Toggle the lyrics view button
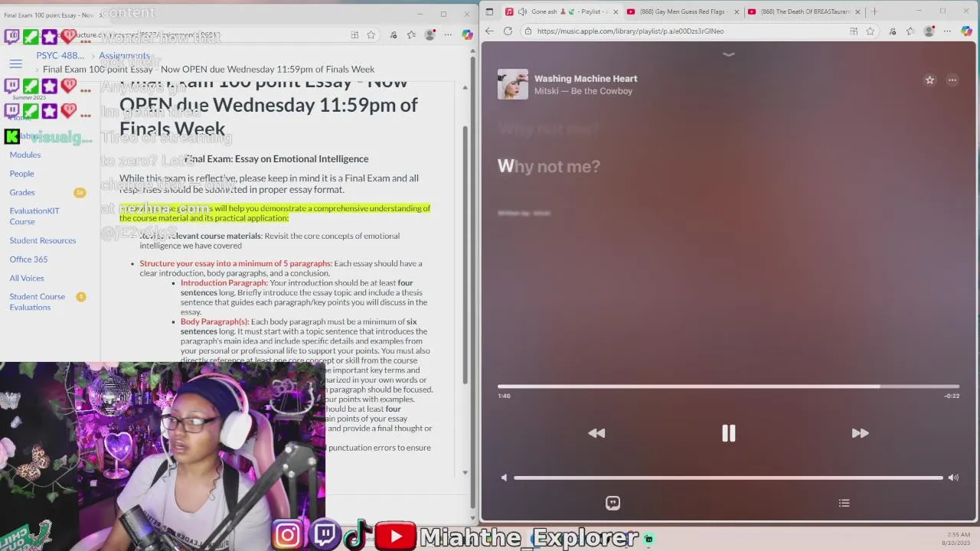Screen dimensions: 980x551 612,503
